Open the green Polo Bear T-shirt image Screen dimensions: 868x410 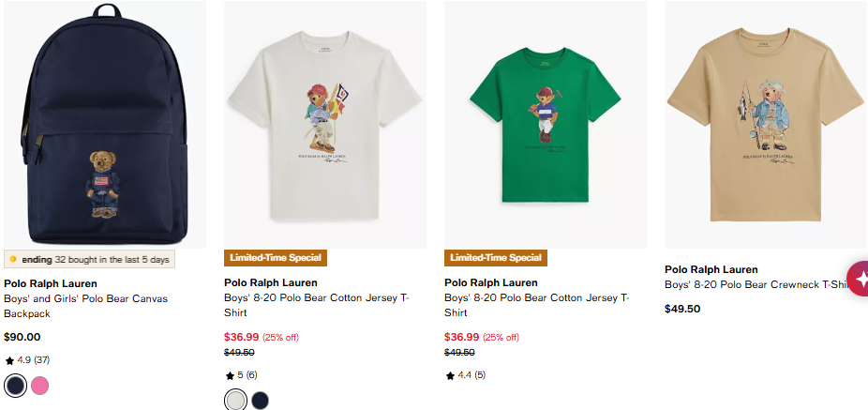coord(546,124)
